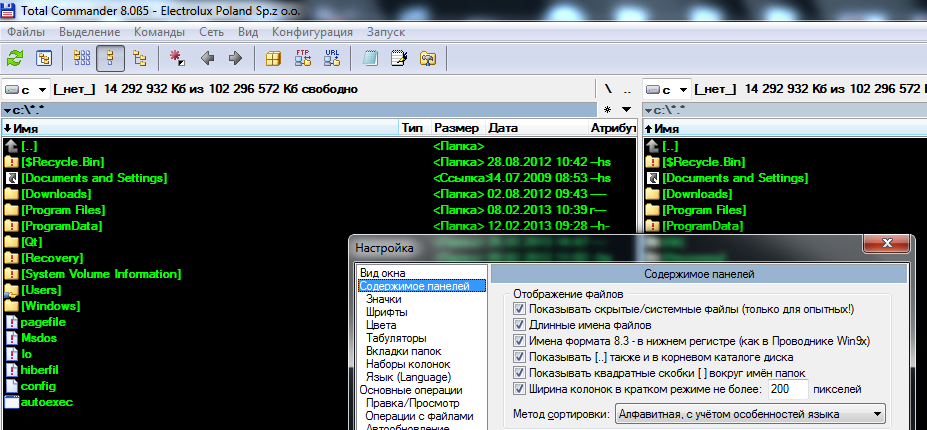Open left panel history dropdown arrow beside asterisk

coord(626,109)
